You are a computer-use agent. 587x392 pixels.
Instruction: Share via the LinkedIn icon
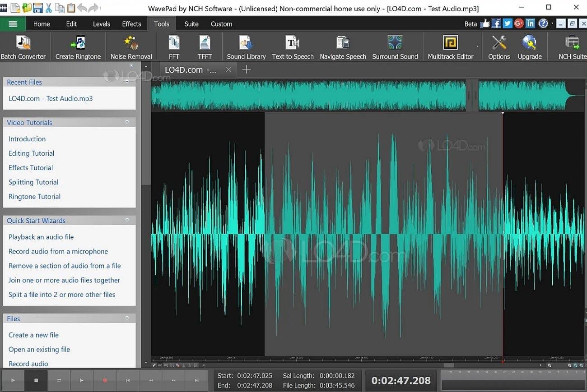click(x=530, y=23)
